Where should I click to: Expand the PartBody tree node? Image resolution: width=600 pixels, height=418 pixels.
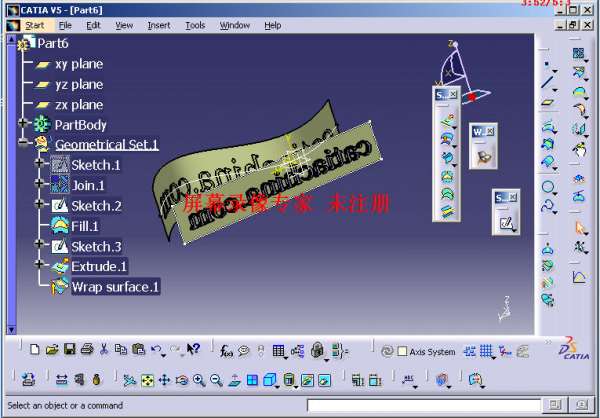pyautogui.click(x=22, y=124)
